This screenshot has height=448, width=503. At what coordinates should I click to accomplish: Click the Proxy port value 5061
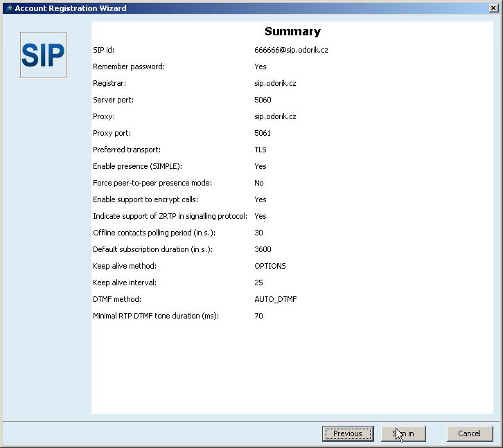pos(263,133)
